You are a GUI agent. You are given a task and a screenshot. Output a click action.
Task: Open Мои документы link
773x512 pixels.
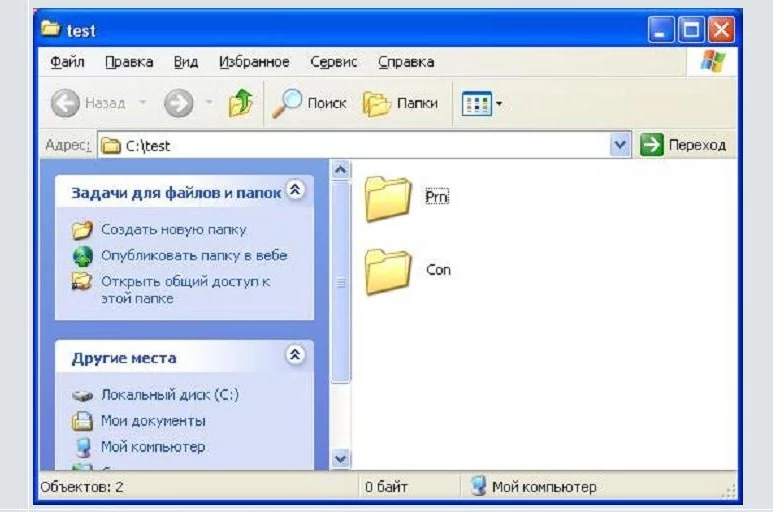click(153, 421)
